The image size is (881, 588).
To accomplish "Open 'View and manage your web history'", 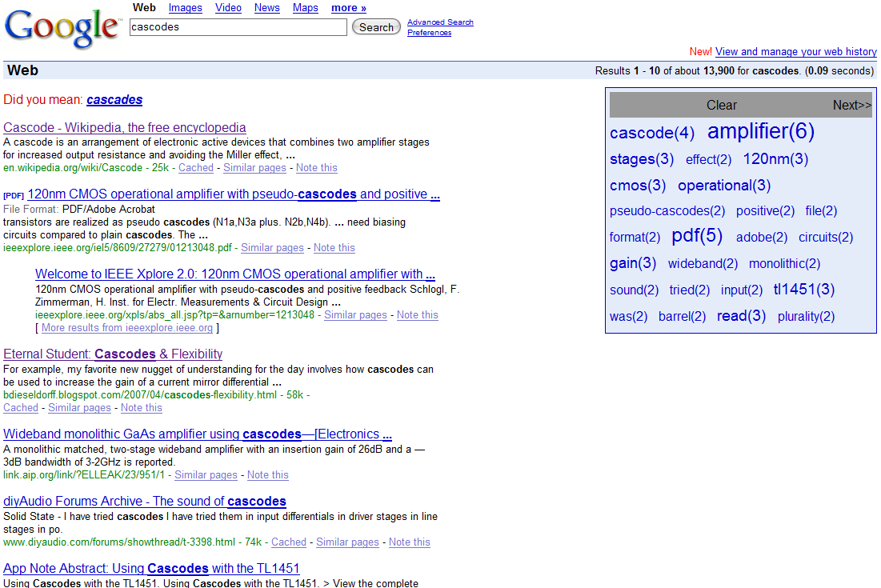I will (795, 52).
